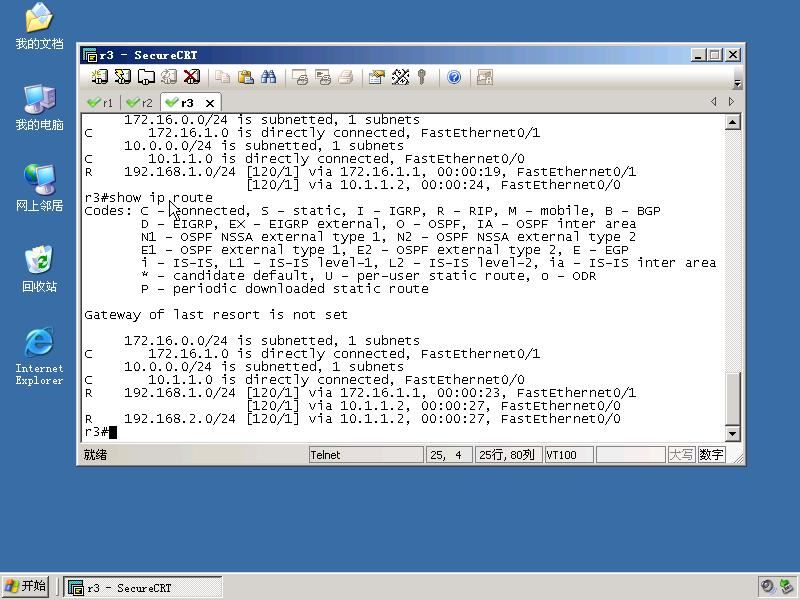Select the 我的文档 desktop icon
The image size is (800, 600).
point(39,27)
